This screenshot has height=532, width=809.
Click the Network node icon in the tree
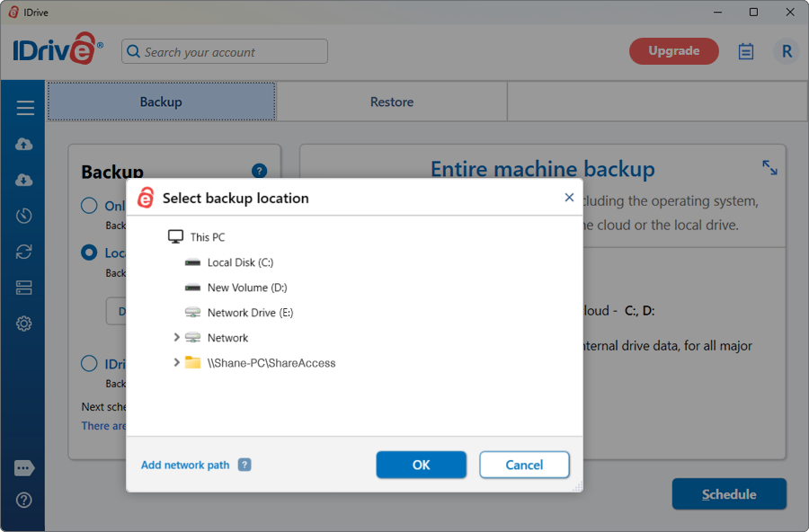192,338
